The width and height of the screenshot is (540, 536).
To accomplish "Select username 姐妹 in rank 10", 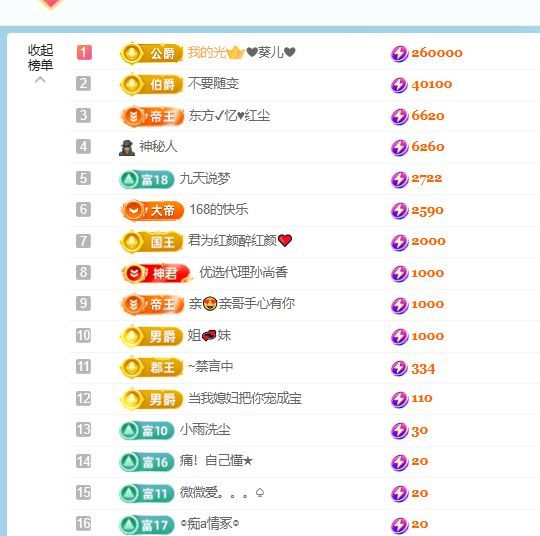I will (209, 335).
